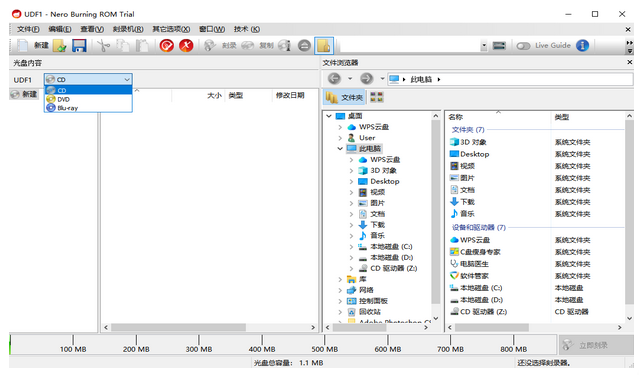Select 控制面板 in folder tree
The width and height of the screenshot is (639, 375).
(373, 301)
